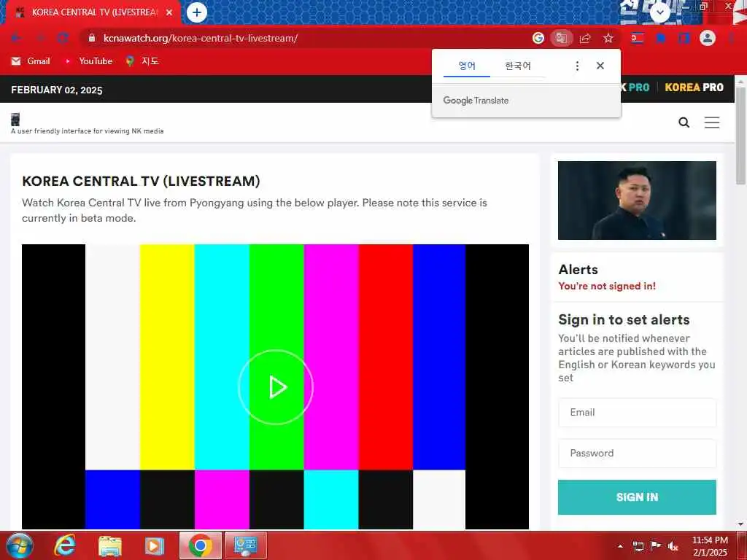This screenshot has width=747, height=560.
Task: Open Windows Explorer file manager from taskbar
Action: tap(110, 546)
